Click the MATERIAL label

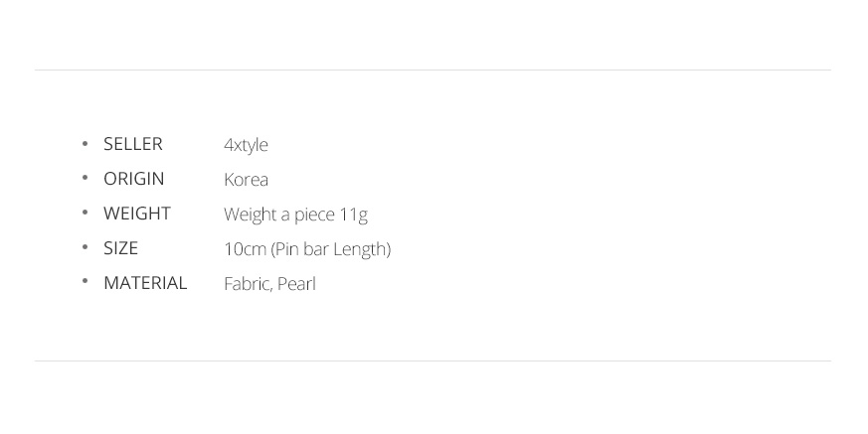pos(145,283)
